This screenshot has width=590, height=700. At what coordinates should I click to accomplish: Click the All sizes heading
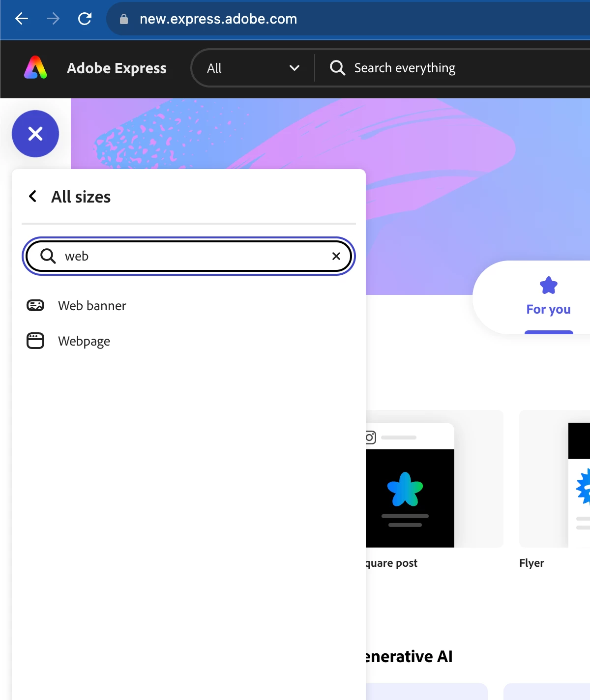click(81, 197)
